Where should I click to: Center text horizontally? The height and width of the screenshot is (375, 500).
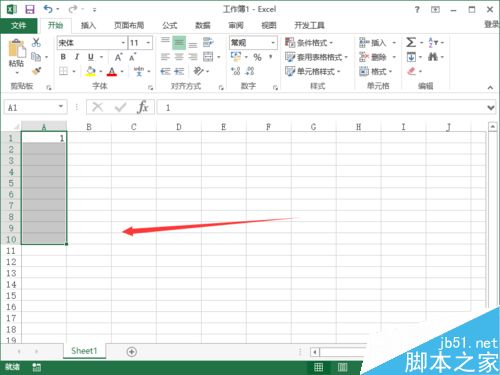point(179,57)
